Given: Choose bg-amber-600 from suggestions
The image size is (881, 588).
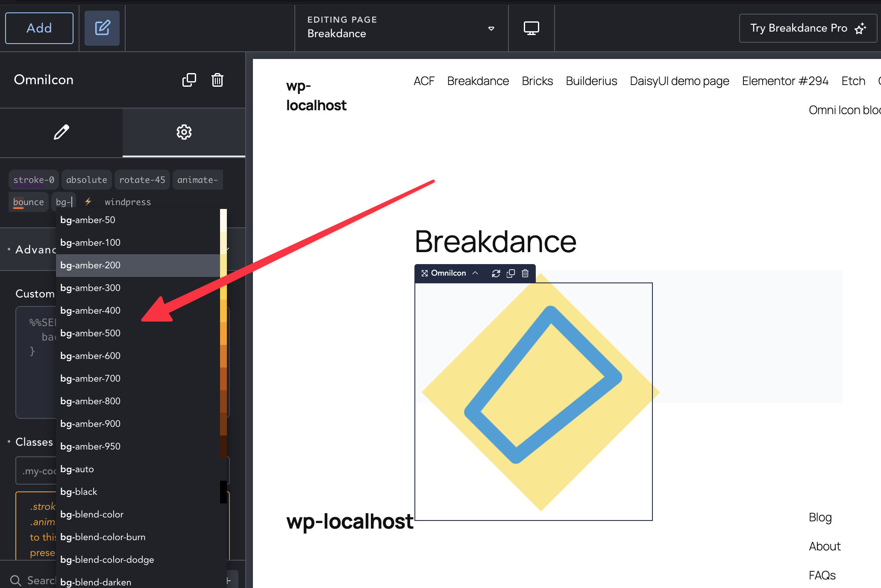Looking at the screenshot, I should point(138,356).
